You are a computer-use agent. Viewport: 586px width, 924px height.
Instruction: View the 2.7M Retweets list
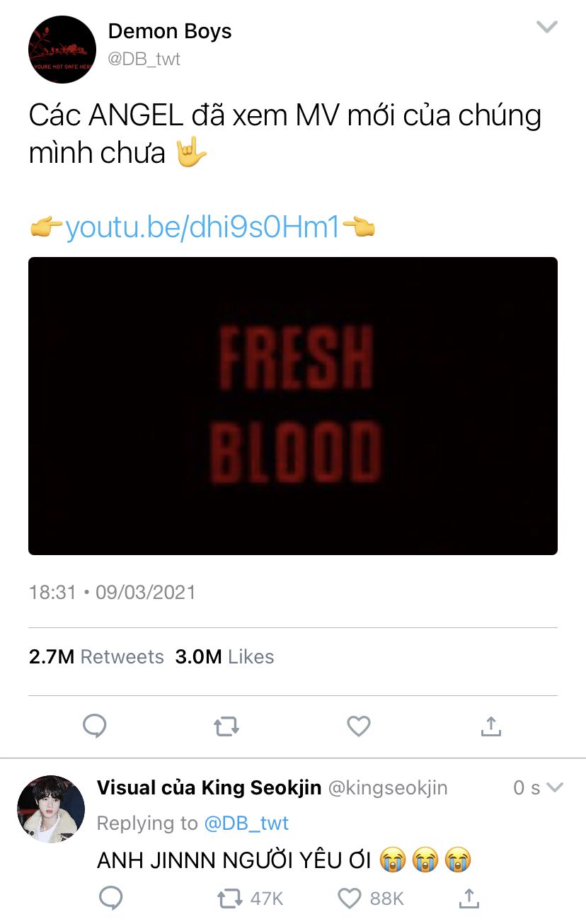96,657
